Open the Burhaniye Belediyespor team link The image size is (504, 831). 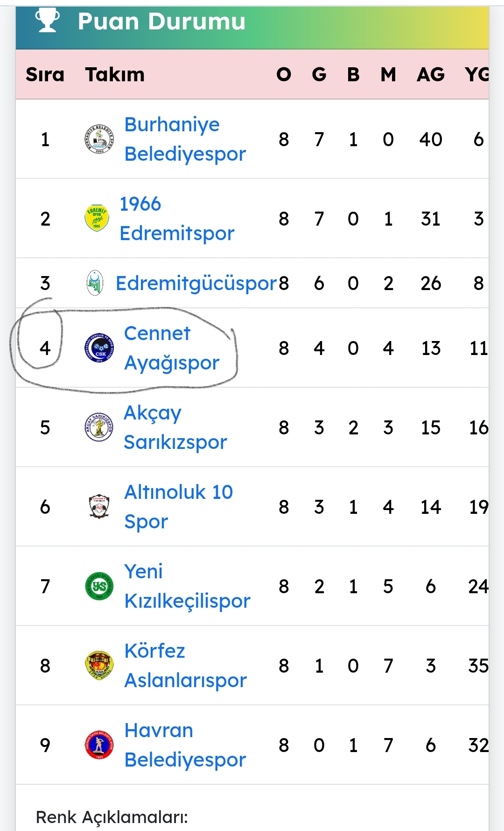click(185, 139)
